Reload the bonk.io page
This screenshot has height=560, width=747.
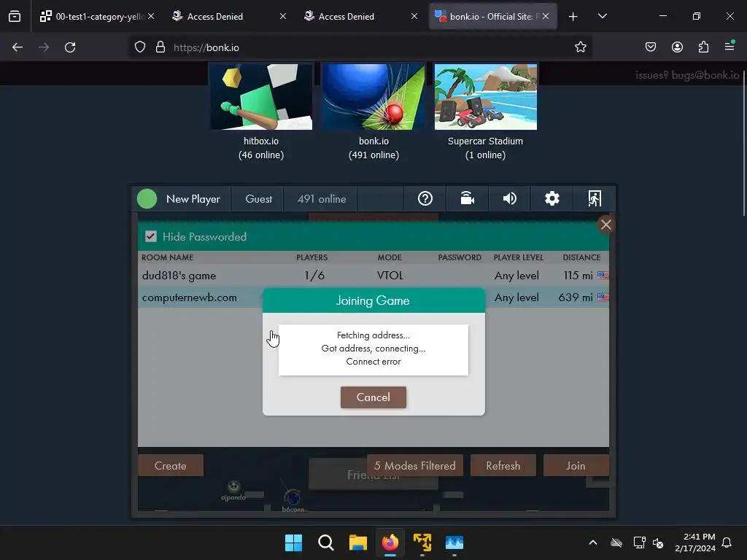tap(70, 47)
